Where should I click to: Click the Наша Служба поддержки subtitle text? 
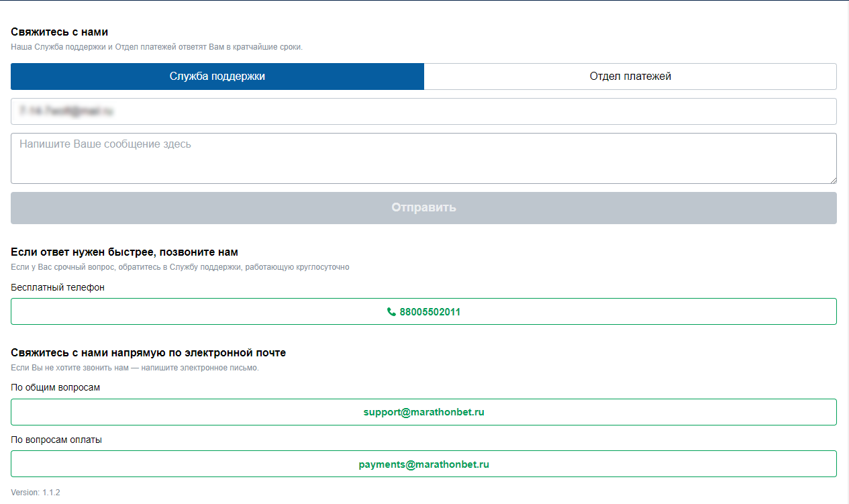[156, 48]
